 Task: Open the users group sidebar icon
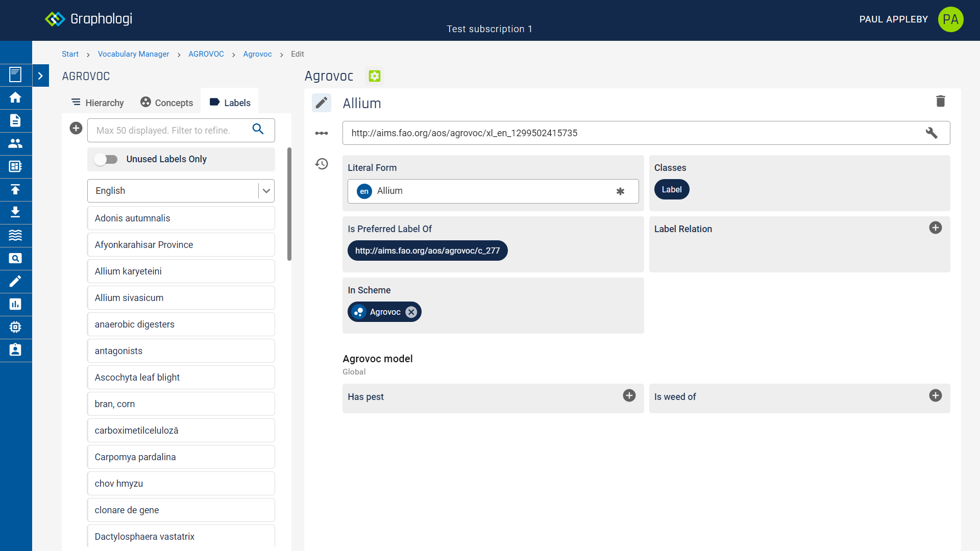coord(15,143)
